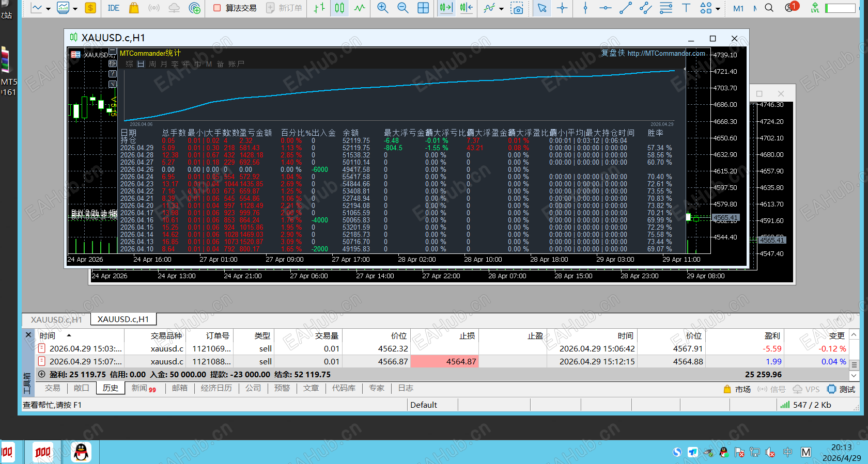Open the MTCommander.com link on chart
The width and height of the screenshot is (868, 464).
pyautogui.click(x=666, y=53)
